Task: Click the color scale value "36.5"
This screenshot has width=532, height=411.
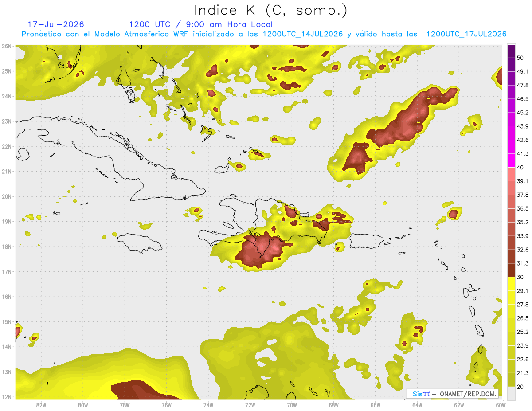Action: point(523,208)
